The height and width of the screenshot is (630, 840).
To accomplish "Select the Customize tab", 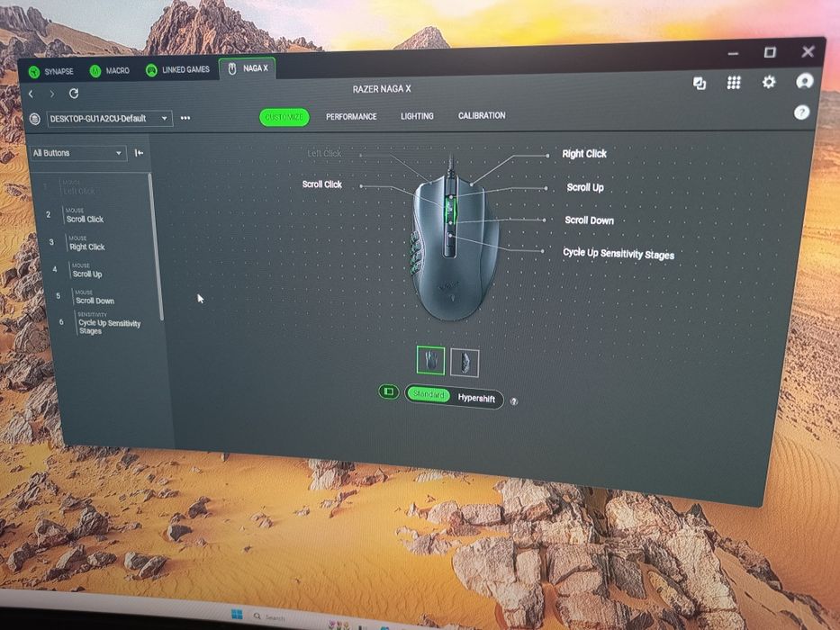I will pos(284,117).
